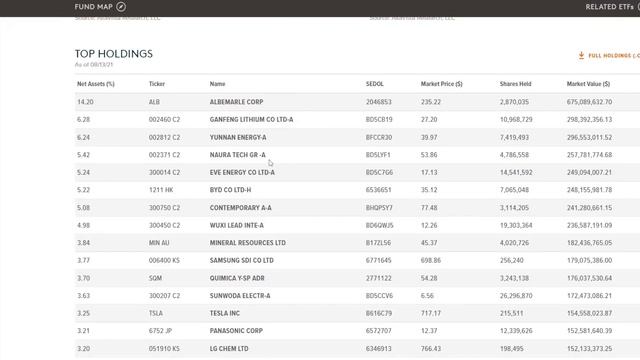Select the BYD CO LTD-H name
This screenshot has height=360, width=640.
[x=230, y=190]
